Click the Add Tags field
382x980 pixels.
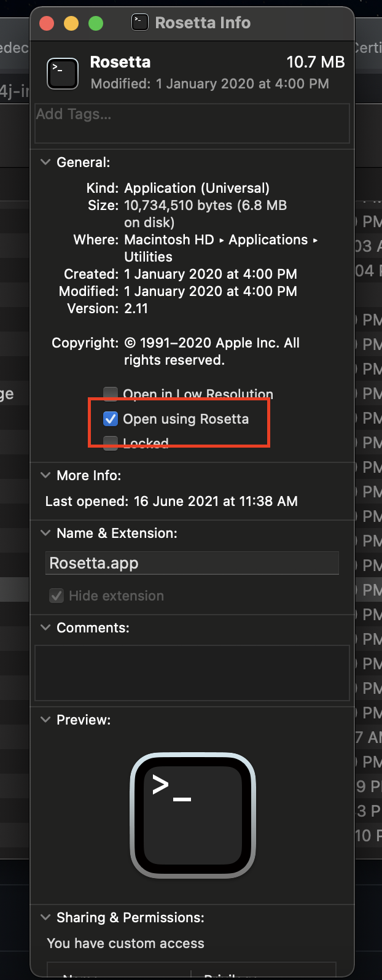pos(192,123)
